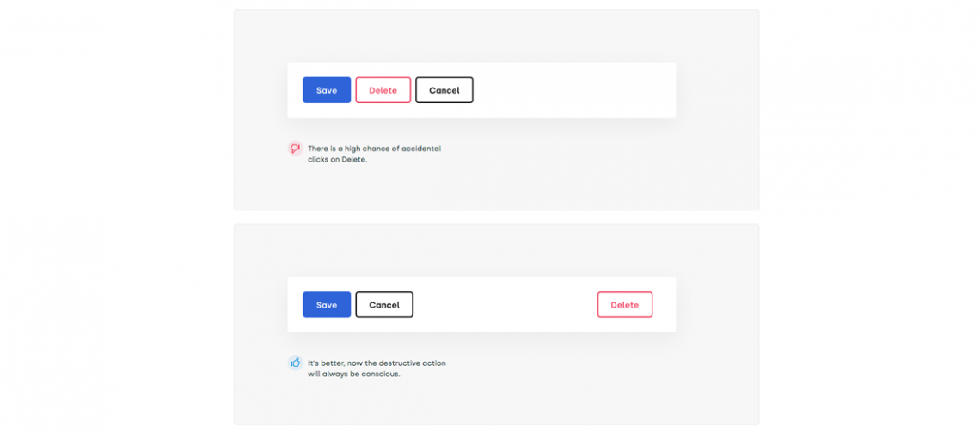The image size is (980, 433).
Task: Click the line 'will always be conscious.'
Action: [x=353, y=374]
